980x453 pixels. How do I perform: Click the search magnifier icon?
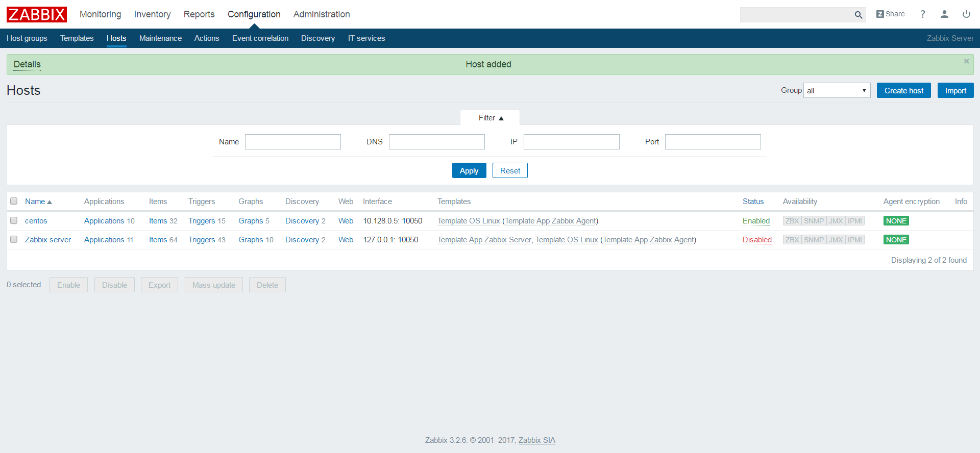[859, 15]
